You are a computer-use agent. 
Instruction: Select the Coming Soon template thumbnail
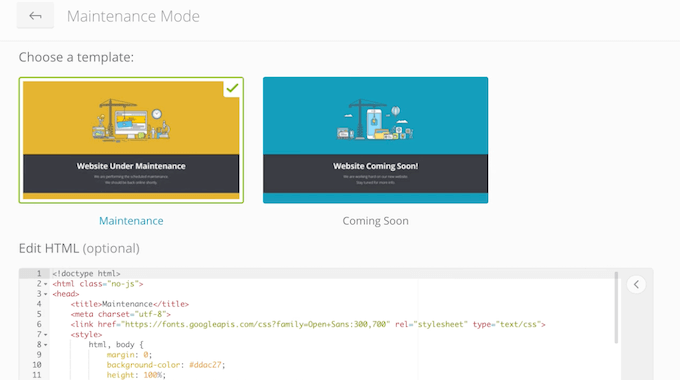point(376,140)
